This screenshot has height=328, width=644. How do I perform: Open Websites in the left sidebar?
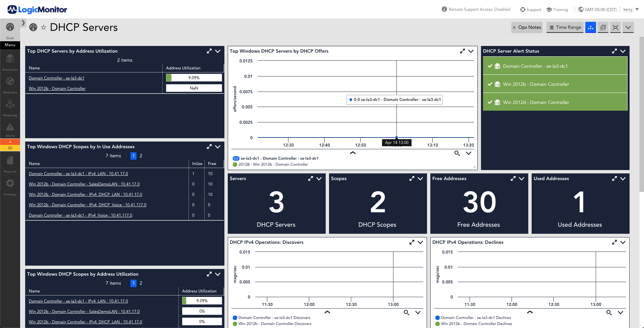(x=10, y=85)
